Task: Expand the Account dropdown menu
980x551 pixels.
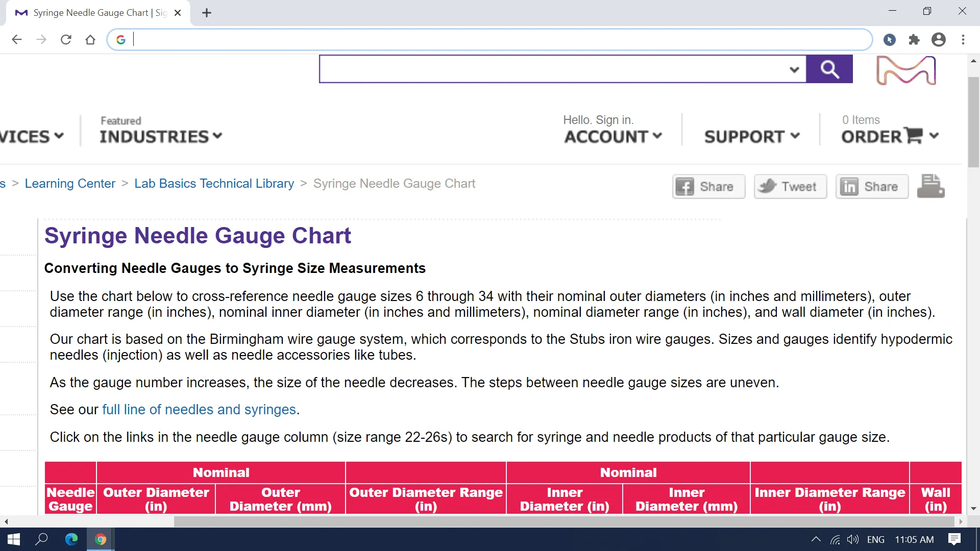Action: tap(611, 136)
